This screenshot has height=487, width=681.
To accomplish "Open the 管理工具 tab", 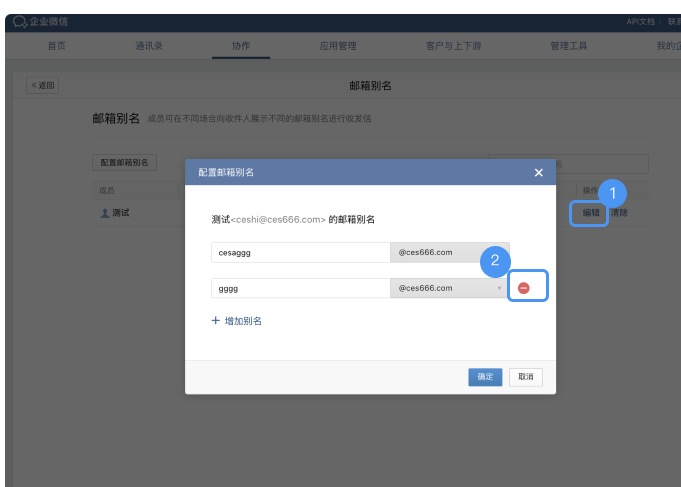I will 569,46.
